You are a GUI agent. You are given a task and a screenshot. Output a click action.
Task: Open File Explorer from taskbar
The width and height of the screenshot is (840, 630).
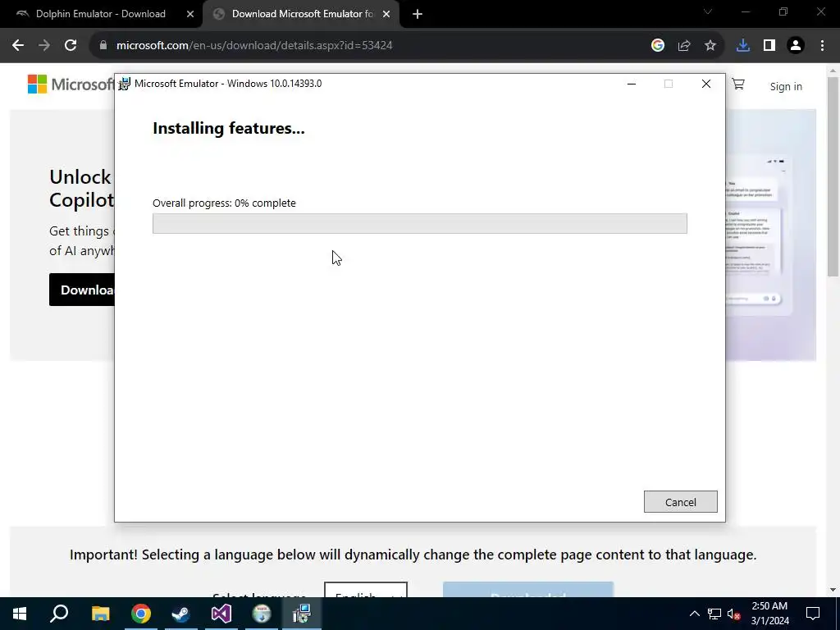tap(100, 614)
